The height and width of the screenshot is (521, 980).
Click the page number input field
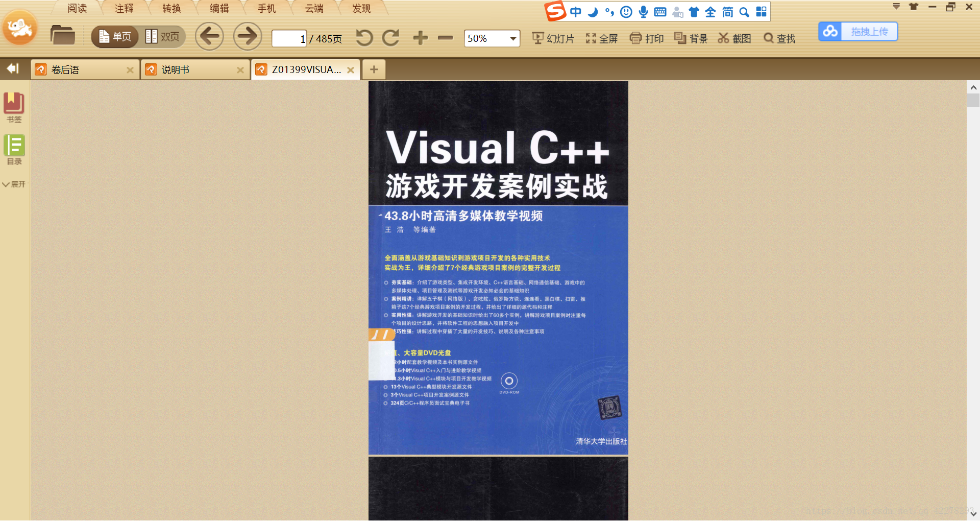(289, 38)
